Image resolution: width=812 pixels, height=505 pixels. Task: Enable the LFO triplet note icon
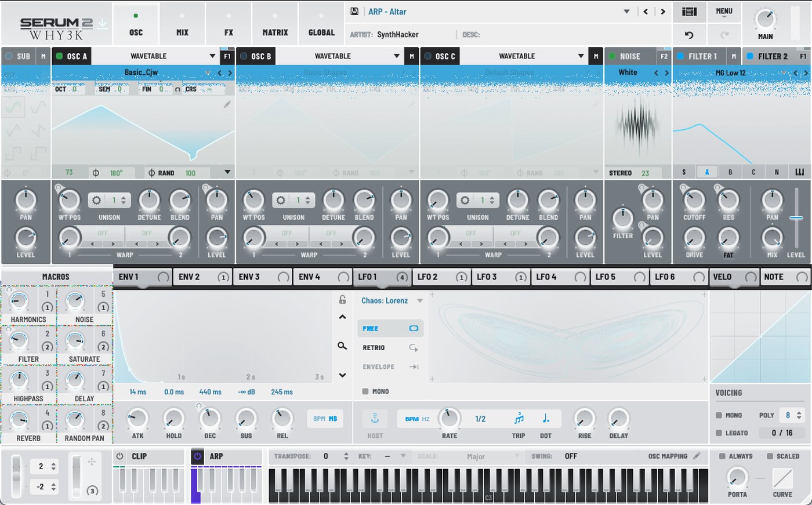tap(519, 419)
